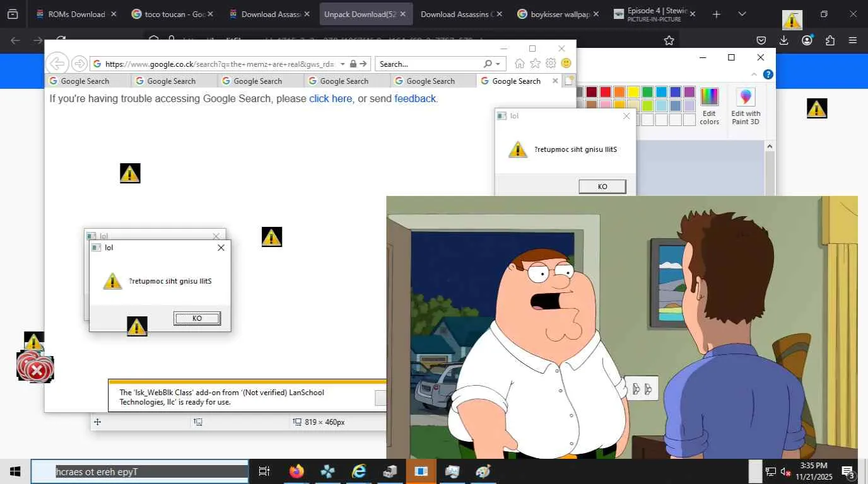This screenshot has height=484, width=868.
Task: Switch to the boykisser wallpaper Firefox tab
Action: (557, 14)
